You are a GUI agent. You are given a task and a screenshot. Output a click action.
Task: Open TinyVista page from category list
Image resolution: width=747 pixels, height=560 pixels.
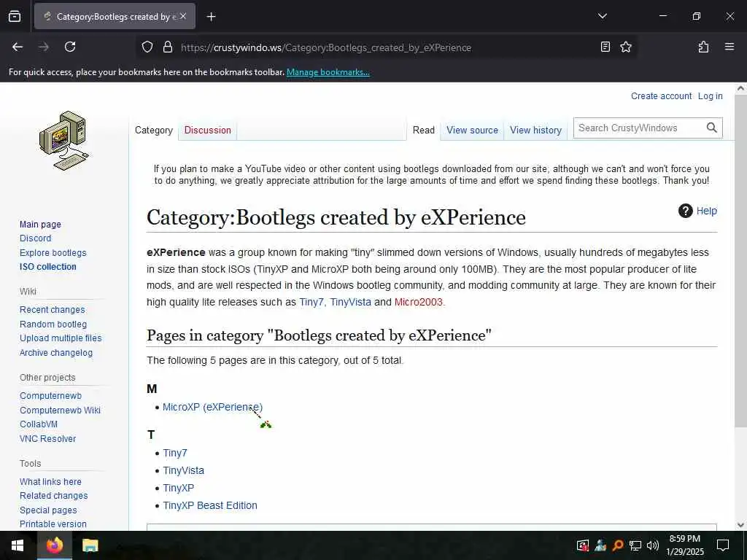tap(183, 470)
